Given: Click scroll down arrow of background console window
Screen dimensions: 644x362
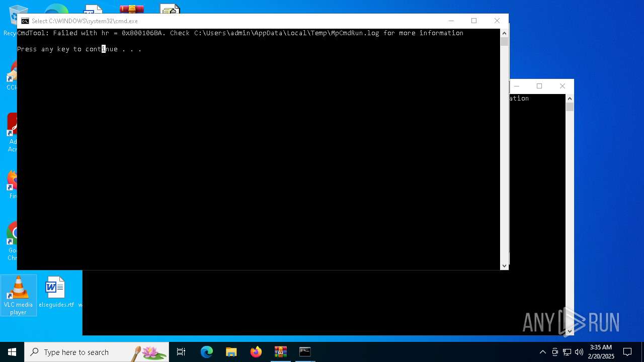Looking at the screenshot, I should coord(570,331).
